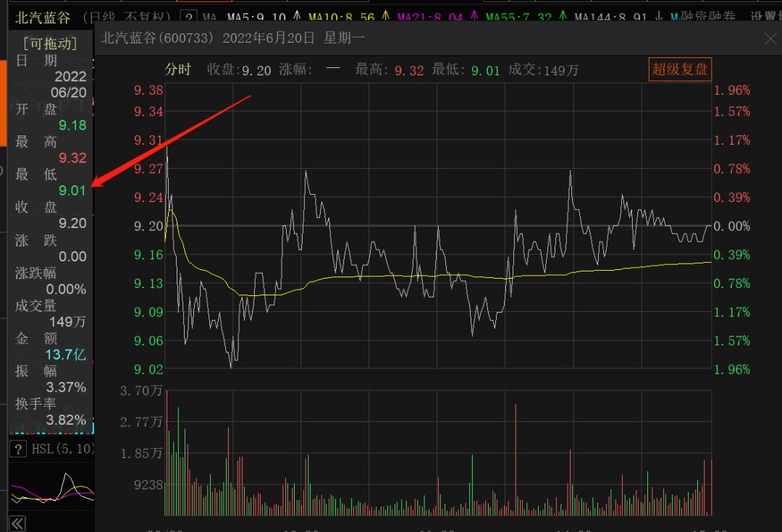Select the side panel 收盘 value 9.20
The image size is (782, 532).
tap(72, 224)
